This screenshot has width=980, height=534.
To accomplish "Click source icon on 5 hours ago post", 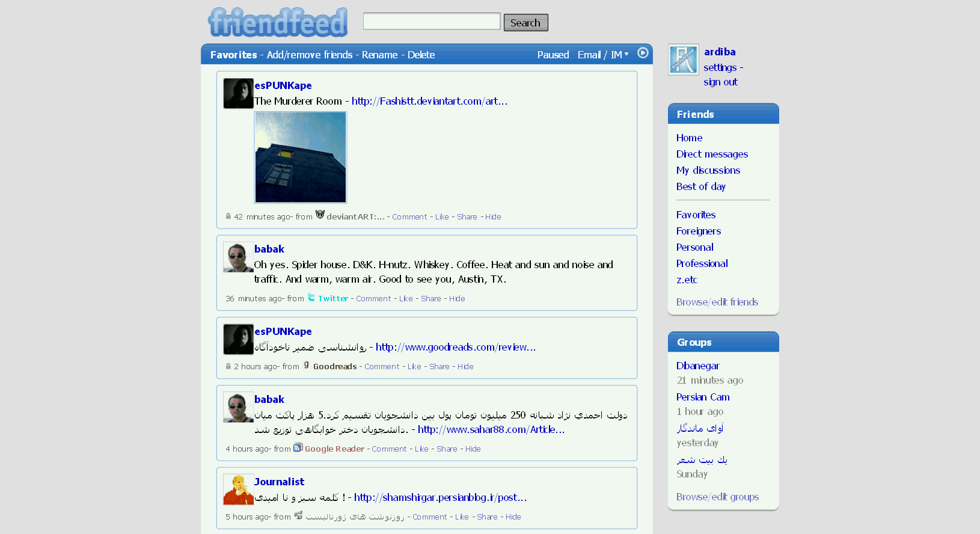I will tap(298, 515).
